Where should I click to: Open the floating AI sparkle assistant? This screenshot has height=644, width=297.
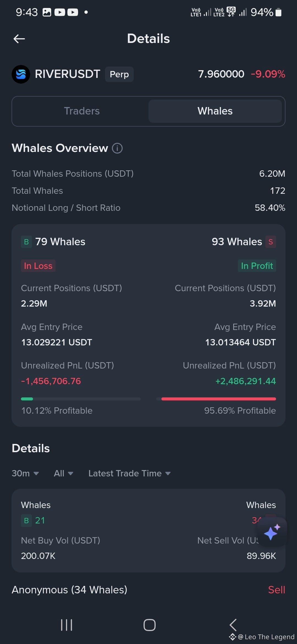point(272,532)
